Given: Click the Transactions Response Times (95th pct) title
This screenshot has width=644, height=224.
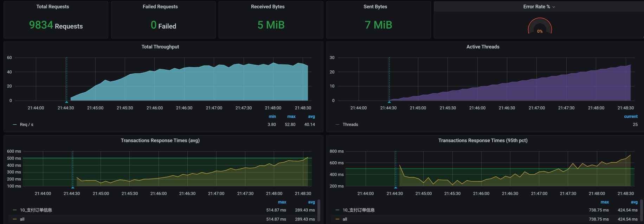Looking at the screenshot, I should pos(483,141).
